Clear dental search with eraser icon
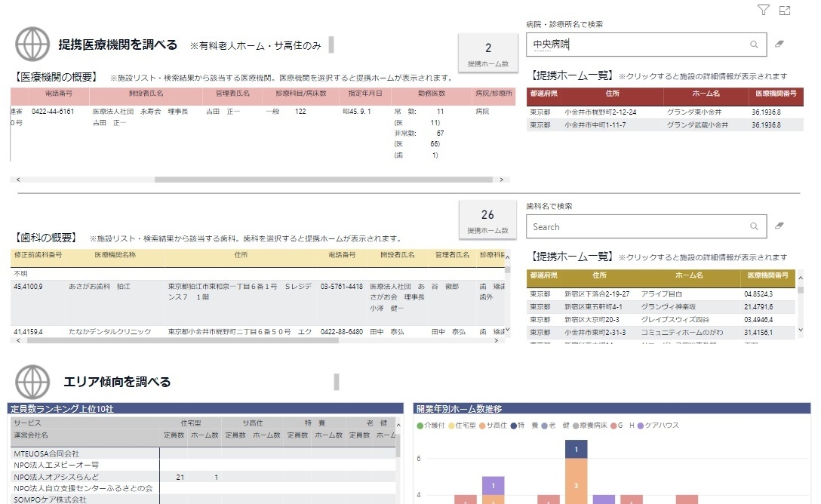 click(x=779, y=226)
